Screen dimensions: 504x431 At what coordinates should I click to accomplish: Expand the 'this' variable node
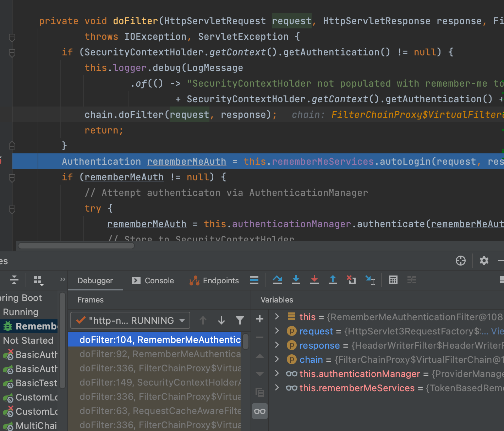(277, 316)
